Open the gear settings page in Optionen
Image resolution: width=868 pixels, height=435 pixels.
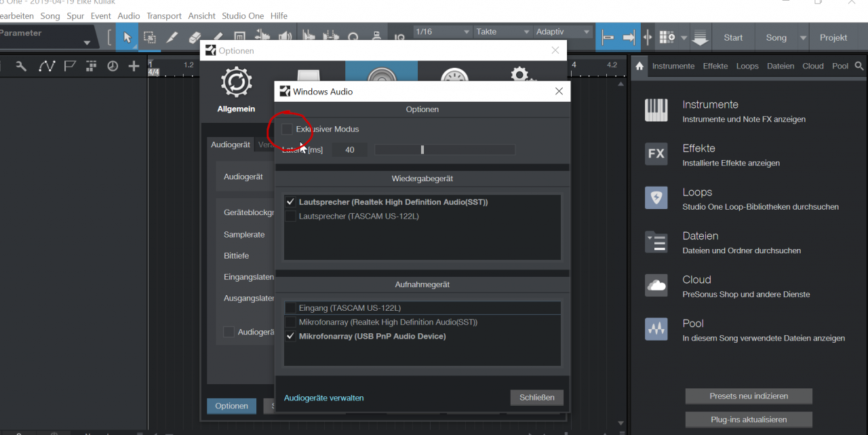519,75
